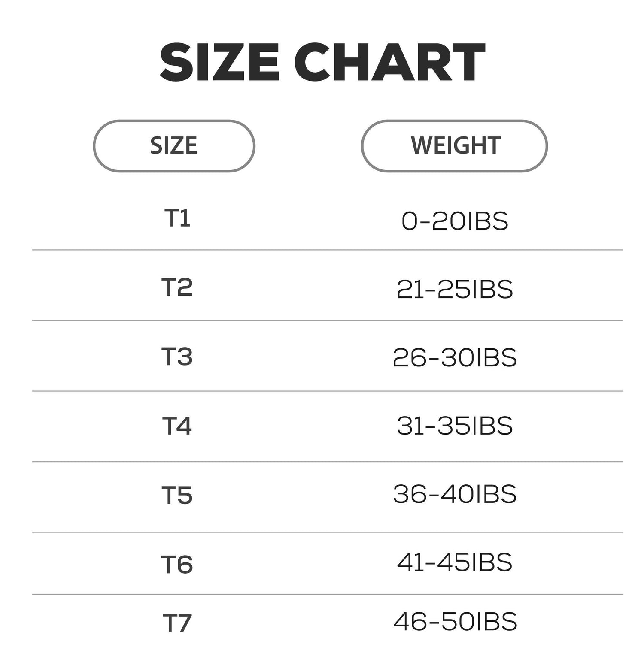Click the 41-45IBS weight value
The width and height of the screenshot is (644, 656).
point(455,562)
